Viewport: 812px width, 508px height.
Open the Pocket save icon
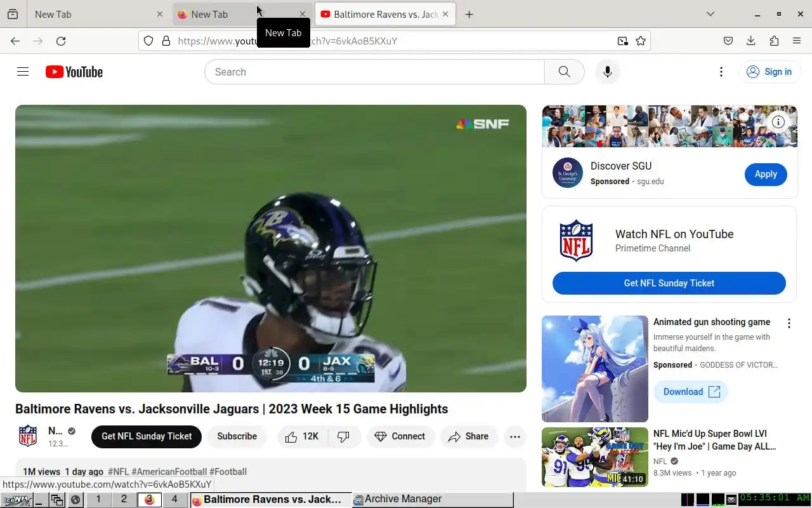point(728,41)
